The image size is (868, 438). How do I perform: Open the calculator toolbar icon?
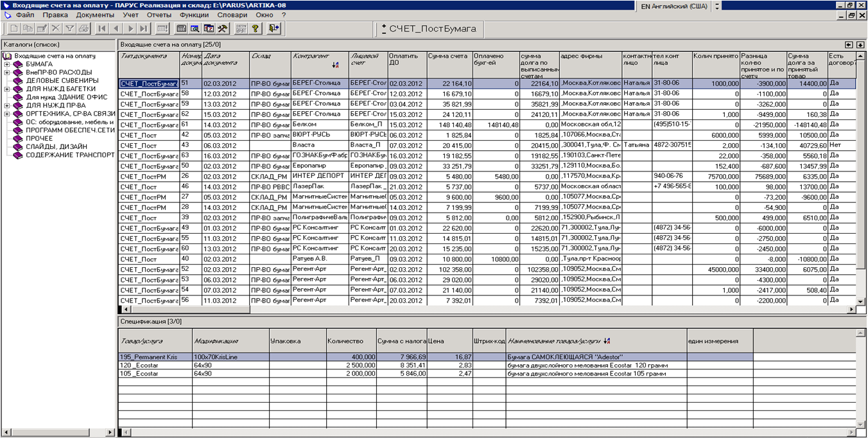pos(182,28)
